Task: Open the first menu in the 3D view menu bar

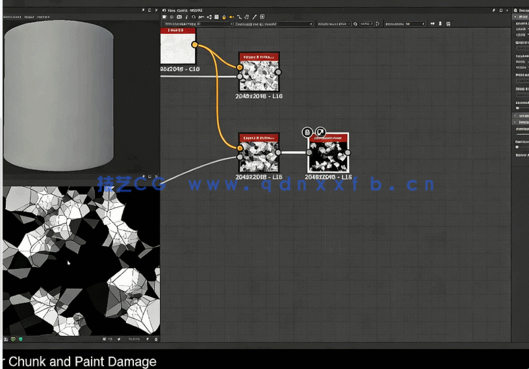Action: pyautogui.click(x=12, y=17)
